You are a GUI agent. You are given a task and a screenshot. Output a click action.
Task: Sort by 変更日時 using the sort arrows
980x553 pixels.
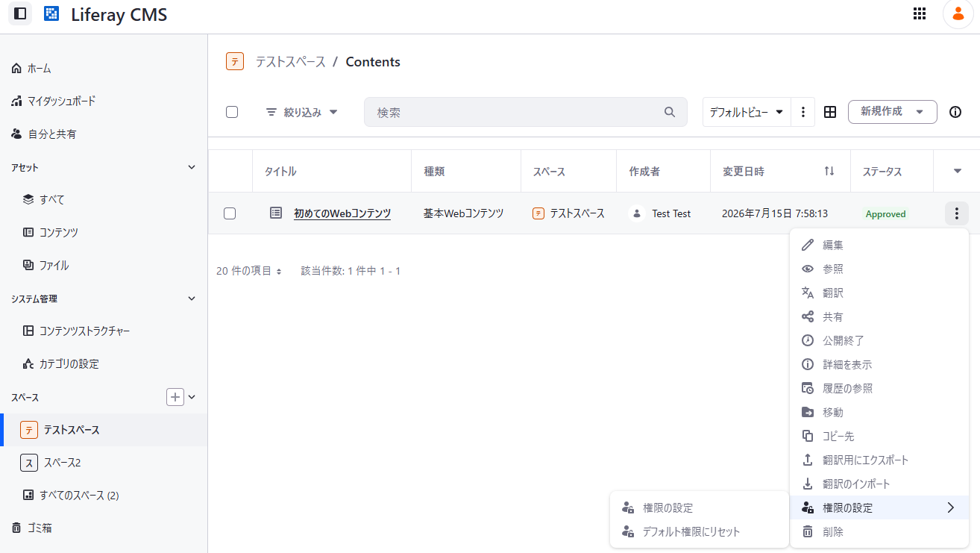[x=829, y=172]
